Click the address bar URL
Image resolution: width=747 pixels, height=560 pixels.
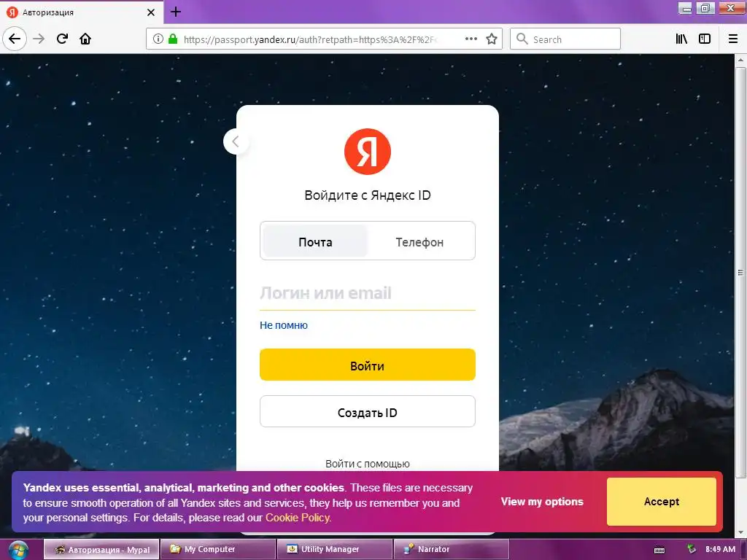(x=310, y=39)
